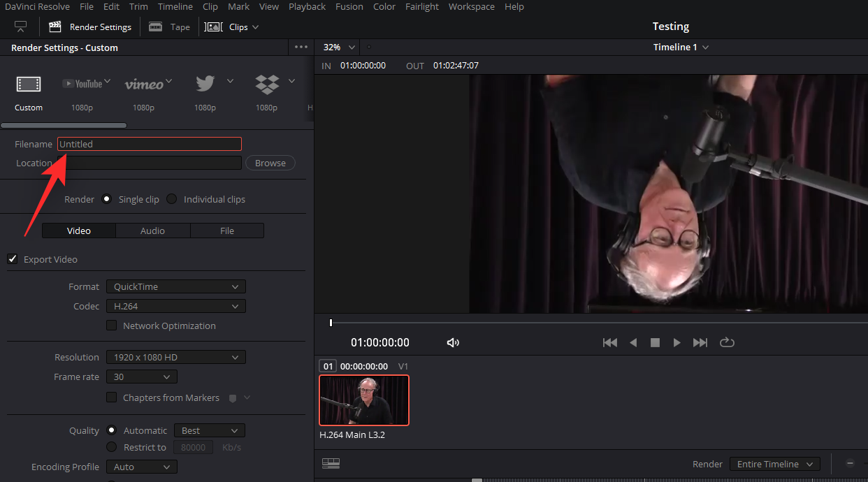
Task: Open the Vimeo preset dropdown arrow
Action: pyautogui.click(x=168, y=82)
